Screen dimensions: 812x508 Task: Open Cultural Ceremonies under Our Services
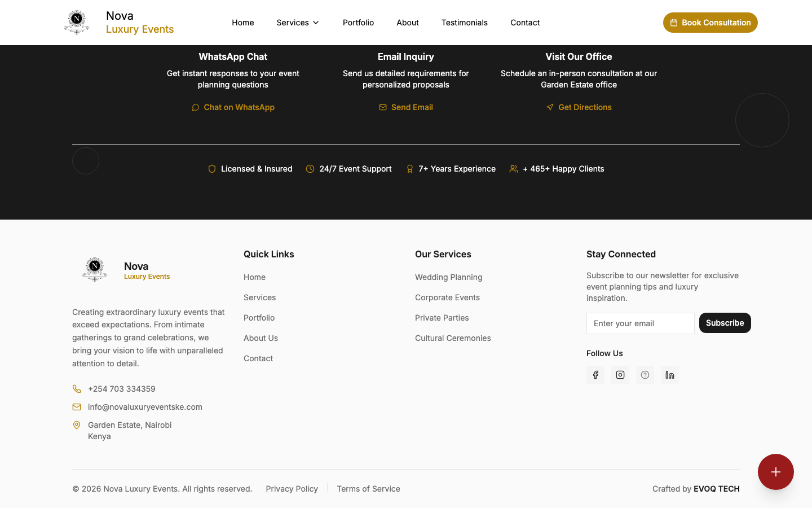453,338
